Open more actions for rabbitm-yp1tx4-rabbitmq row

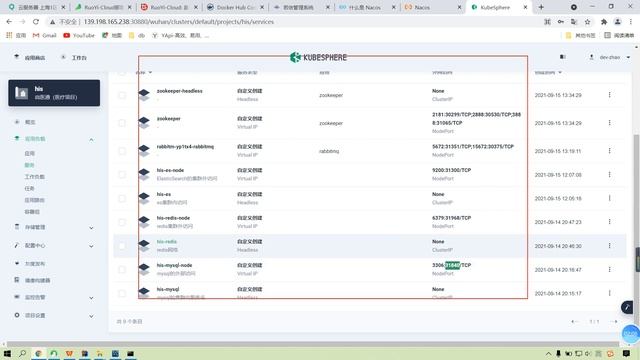point(609,151)
